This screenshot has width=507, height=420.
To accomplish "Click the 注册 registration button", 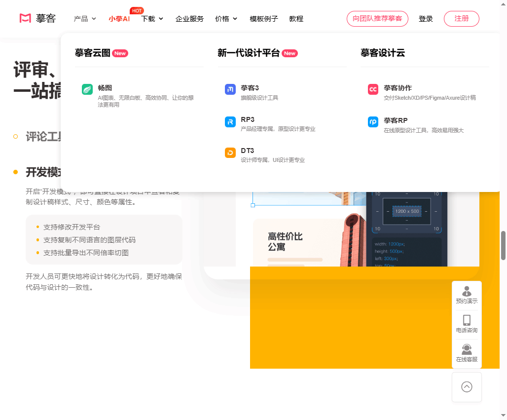I will (461, 18).
